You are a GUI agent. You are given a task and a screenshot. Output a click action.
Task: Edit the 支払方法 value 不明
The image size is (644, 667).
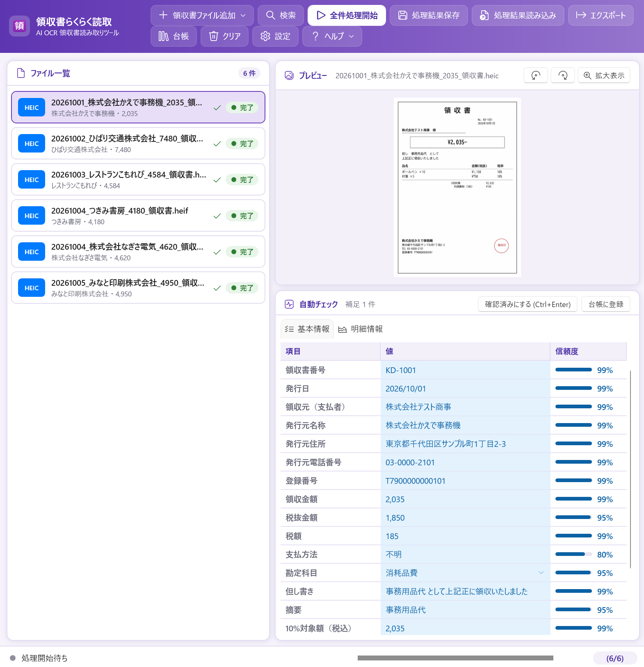click(465, 555)
